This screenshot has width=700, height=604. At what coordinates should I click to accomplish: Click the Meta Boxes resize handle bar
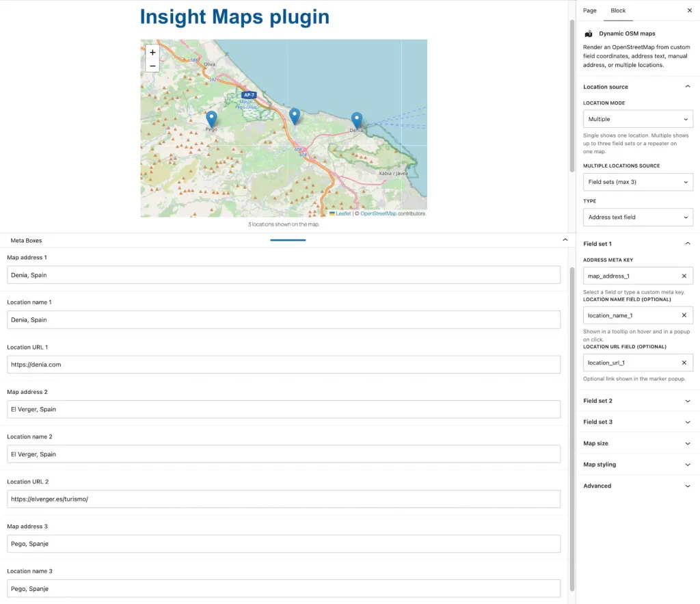pyautogui.click(x=288, y=240)
